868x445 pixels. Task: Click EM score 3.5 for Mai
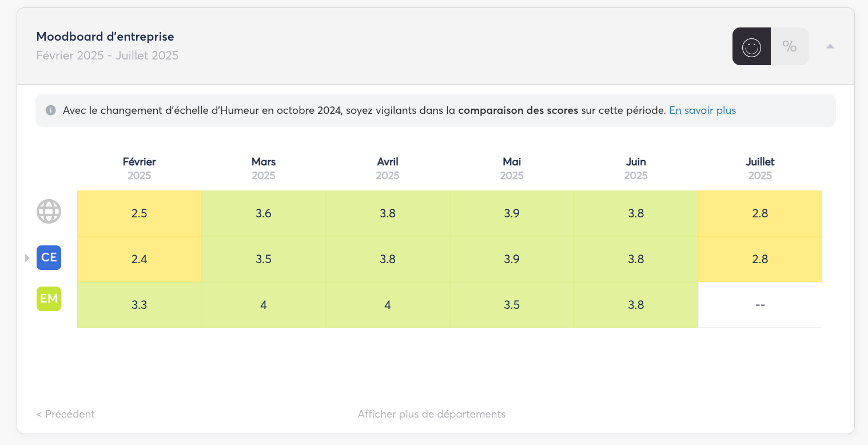coord(512,305)
